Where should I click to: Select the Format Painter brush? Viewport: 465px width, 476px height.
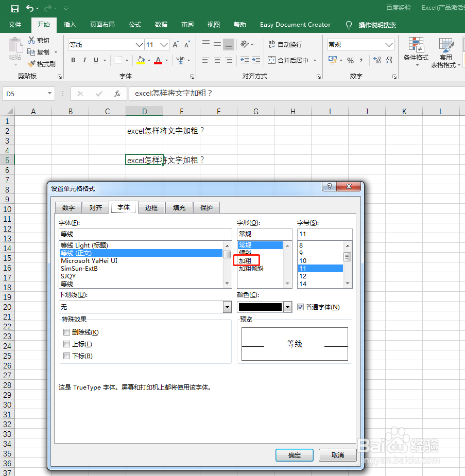click(31, 64)
